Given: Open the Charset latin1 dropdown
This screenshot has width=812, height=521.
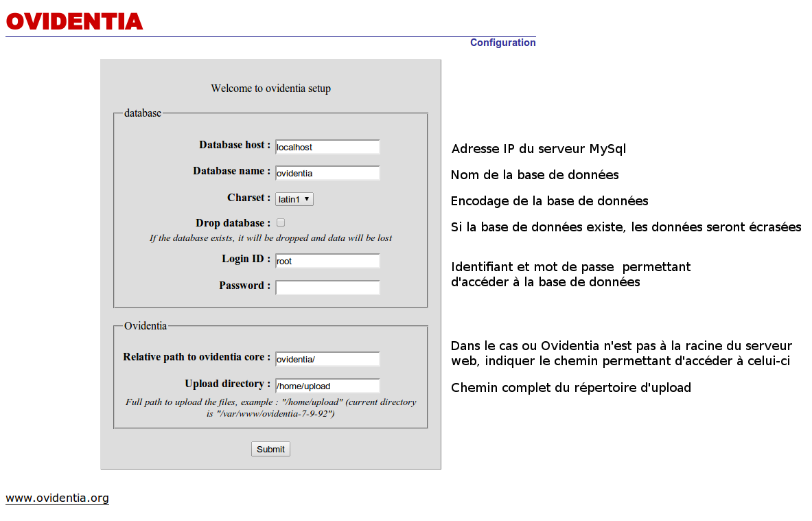Looking at the screenshot, I should pyautogui.click(x=294, y=199).
